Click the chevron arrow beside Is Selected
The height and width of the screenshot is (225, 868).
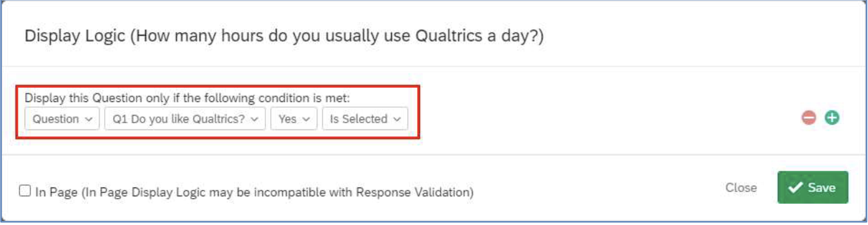pyautogui.click(x=397, y=119)
